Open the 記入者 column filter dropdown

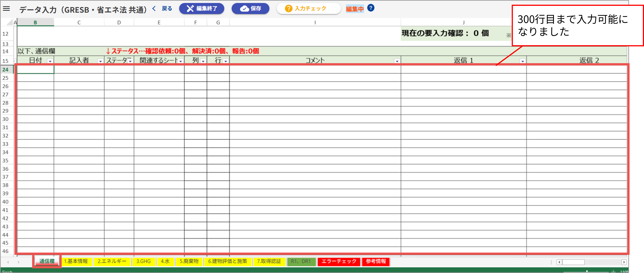coord(100,61)
